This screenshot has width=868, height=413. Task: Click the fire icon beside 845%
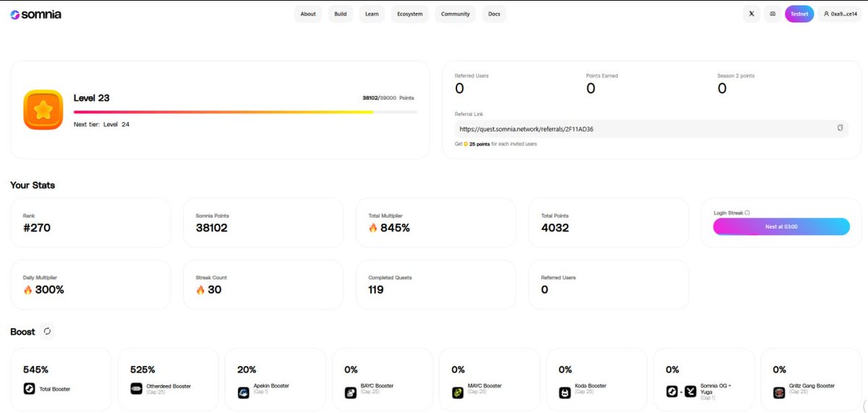373,228
